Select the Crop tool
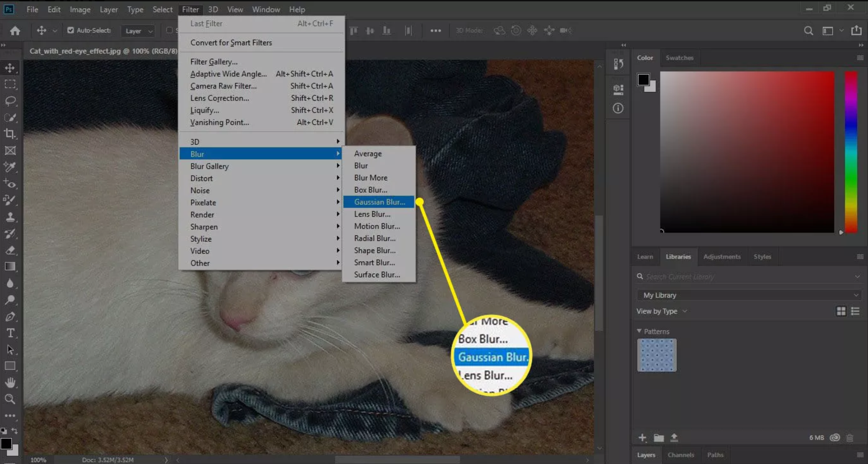The width and height of the screenshot is (868, 464). (10, 134)
